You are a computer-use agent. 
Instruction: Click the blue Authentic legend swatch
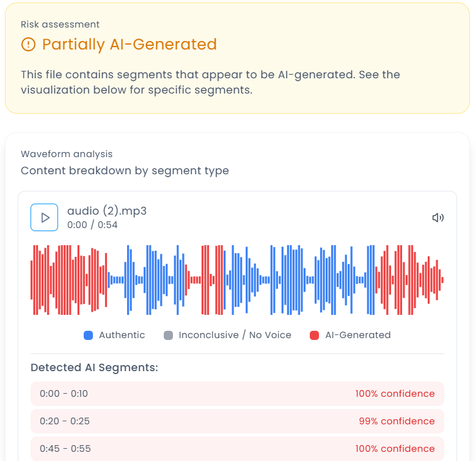pyautogui.click(x=89, y=335)
